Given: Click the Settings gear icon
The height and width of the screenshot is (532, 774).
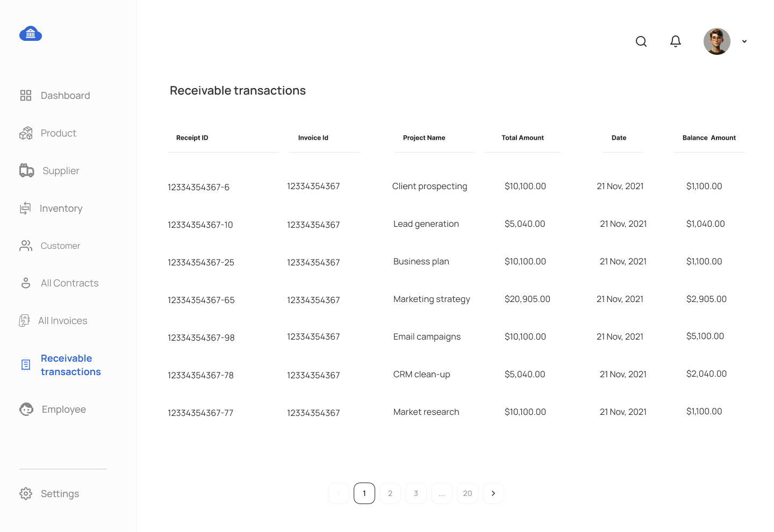Looking at the screenshot, I should pos(26,493).
